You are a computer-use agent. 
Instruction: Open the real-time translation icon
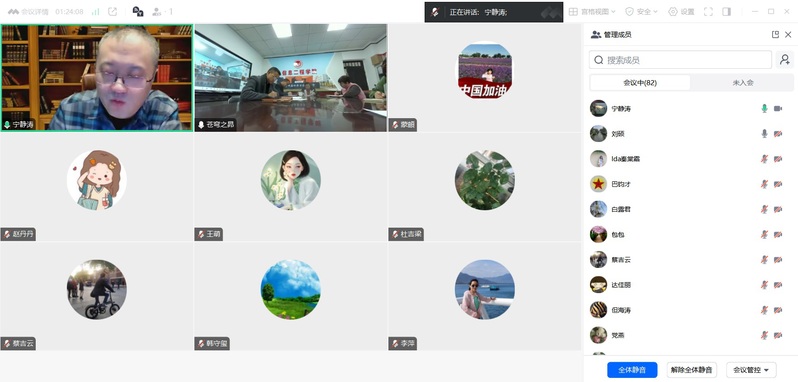click(138, 12)
